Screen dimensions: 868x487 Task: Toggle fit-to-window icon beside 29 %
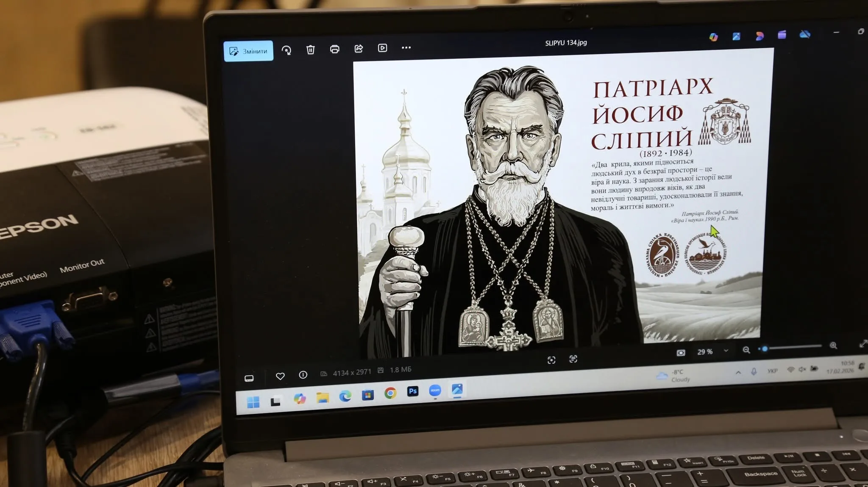click(x=681, y=353)
